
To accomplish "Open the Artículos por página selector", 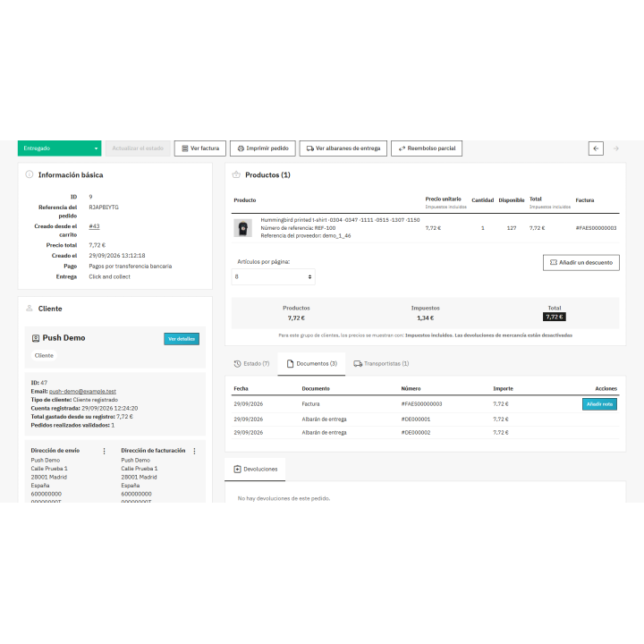I will point(274,276).
